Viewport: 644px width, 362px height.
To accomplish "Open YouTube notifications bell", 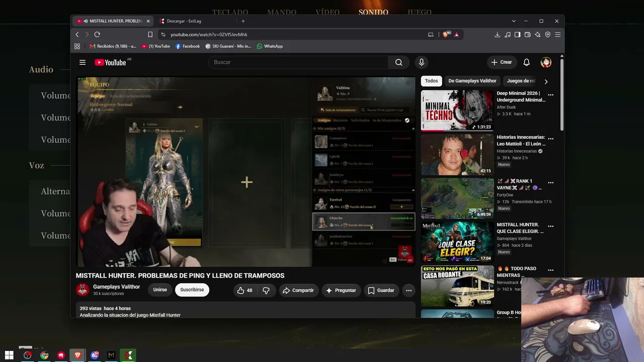I will click(x=526, y=62).
